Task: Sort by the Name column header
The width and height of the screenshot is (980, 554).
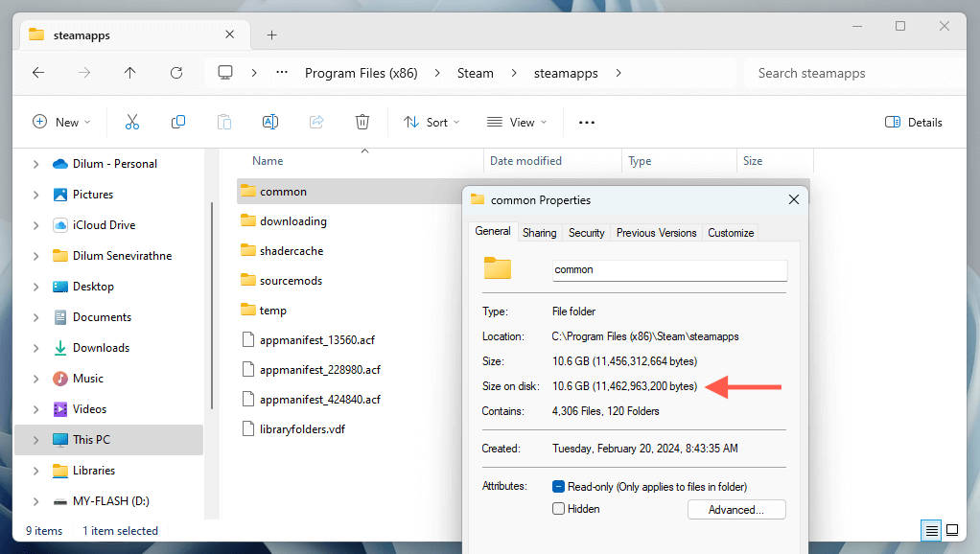Action: click(x=268, y=161)
